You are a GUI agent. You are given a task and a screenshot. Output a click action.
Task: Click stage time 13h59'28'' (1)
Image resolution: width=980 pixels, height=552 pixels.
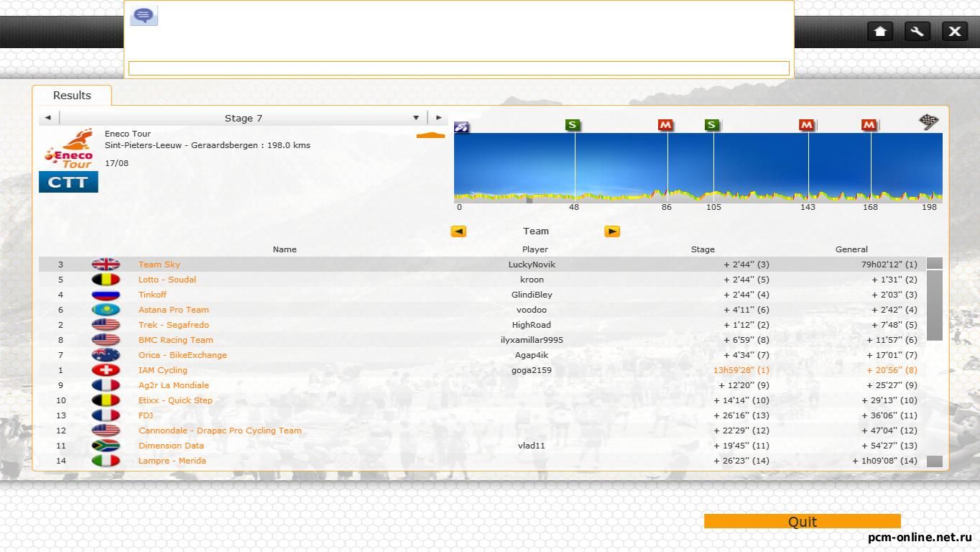(x=741, y=370)
